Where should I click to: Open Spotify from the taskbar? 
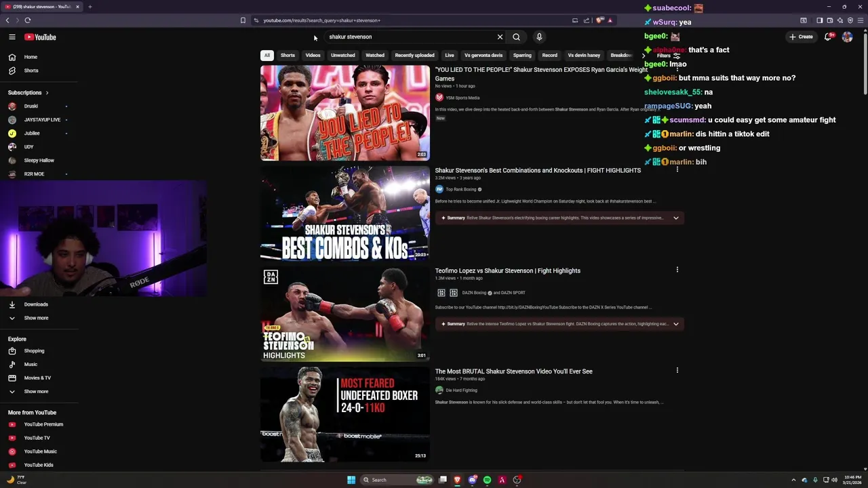[487, 480]
